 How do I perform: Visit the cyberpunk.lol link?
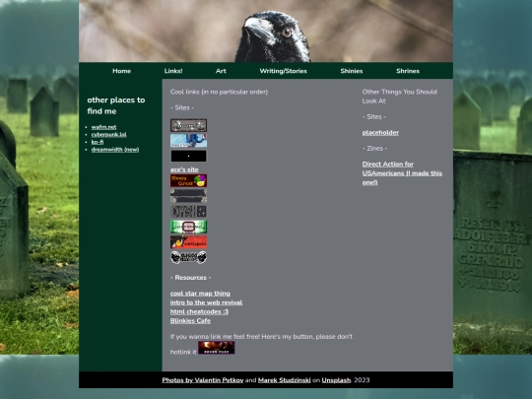(x=109, y=134)
